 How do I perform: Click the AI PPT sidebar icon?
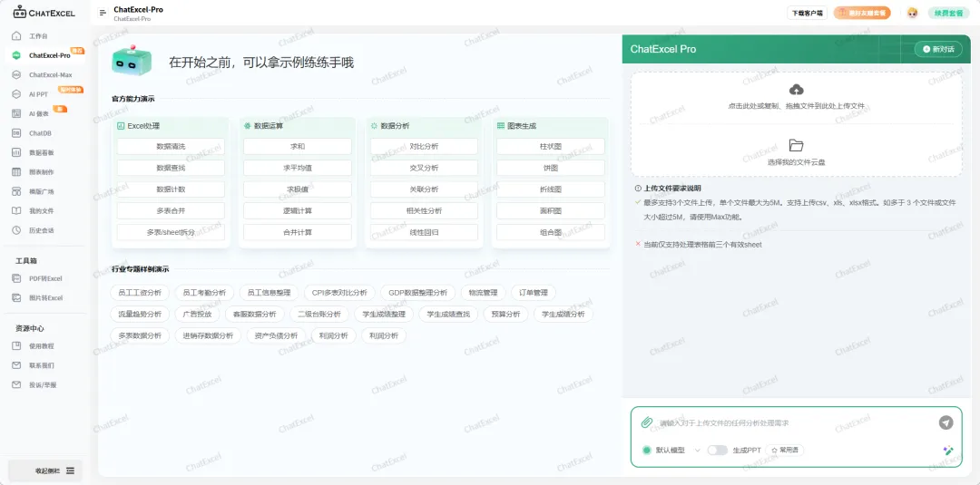pyautogui.click(x=17, y=94)
